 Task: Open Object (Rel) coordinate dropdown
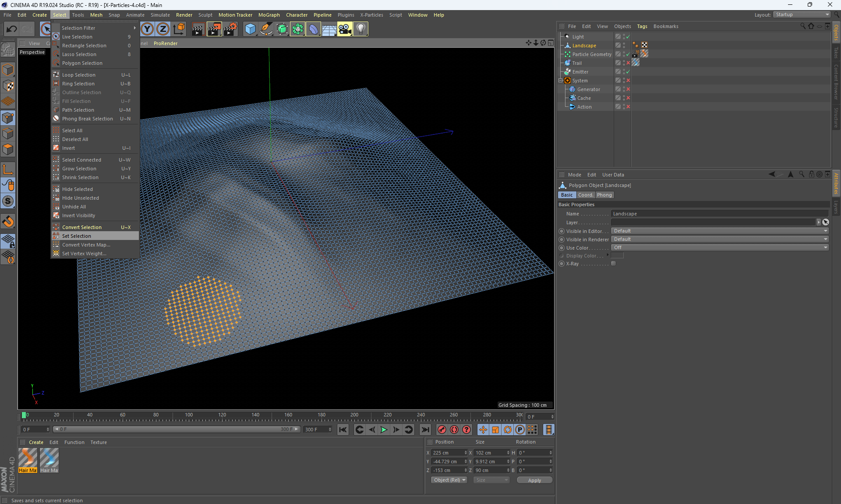(449, 480)
